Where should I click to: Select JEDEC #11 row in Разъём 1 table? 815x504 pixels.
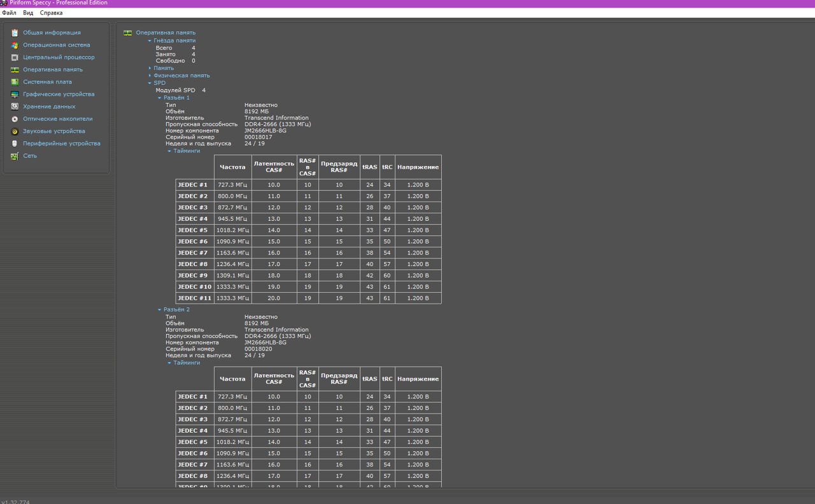coord(308,298)
